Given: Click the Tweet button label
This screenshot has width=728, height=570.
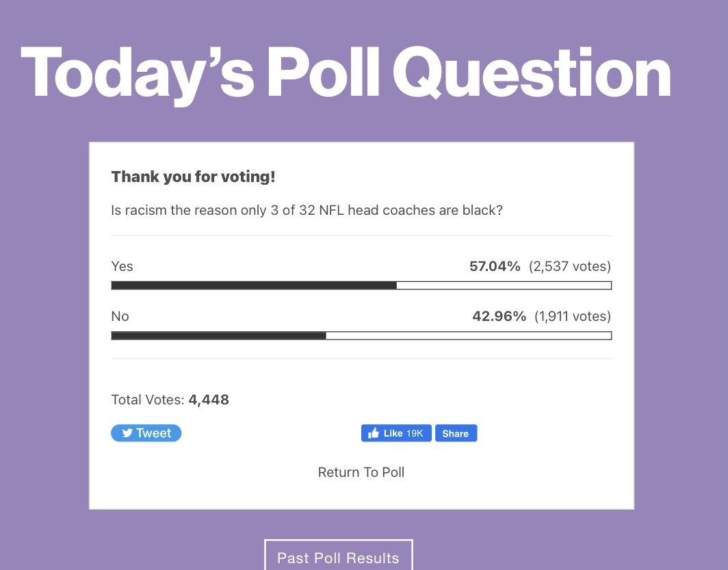Looking at the screenshot, I should (x=154, y=433).
